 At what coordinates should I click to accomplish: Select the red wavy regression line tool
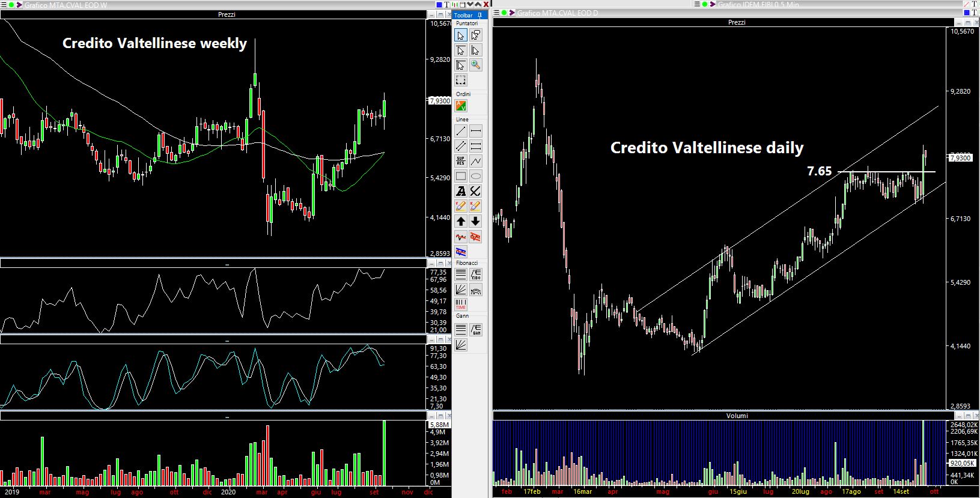pyautogui.click(x=461, y=237)
